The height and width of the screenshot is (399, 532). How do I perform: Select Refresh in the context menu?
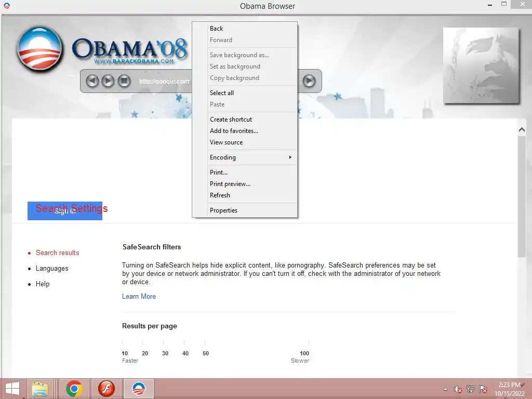[x=245, y=195]
